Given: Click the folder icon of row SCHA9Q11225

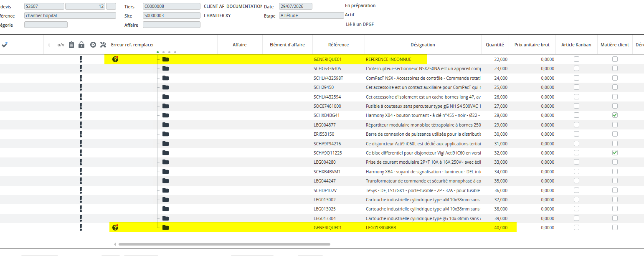Looking at the screenshot, I should pyautogui.click(x=165, y=152).
